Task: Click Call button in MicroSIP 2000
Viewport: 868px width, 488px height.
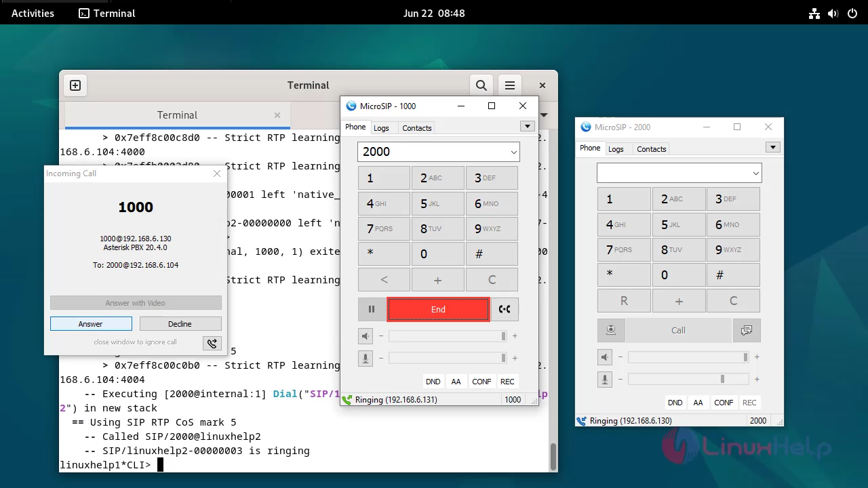Action: click(x=679, y=330)
